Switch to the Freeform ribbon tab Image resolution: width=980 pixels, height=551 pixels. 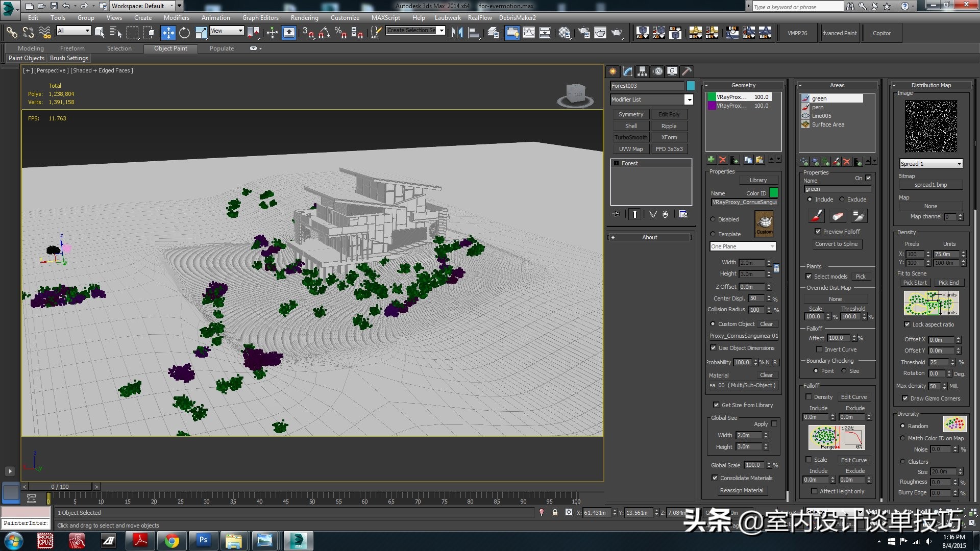(72, 48)
